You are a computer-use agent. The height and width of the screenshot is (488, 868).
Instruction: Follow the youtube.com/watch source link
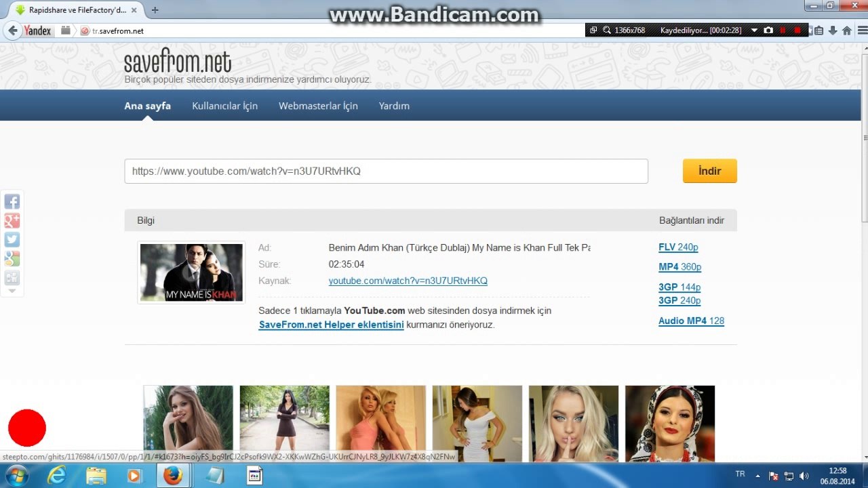click(x=408, y=281)
